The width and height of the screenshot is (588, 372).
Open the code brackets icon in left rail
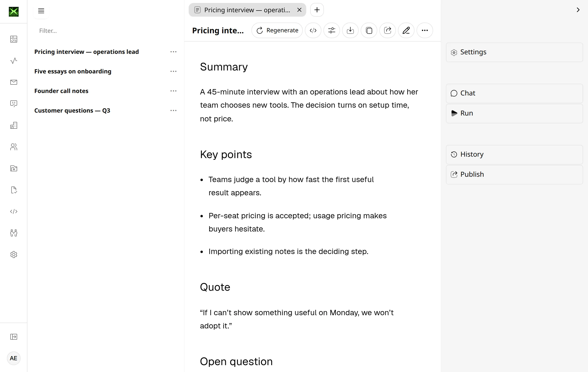tap(14, 211)
